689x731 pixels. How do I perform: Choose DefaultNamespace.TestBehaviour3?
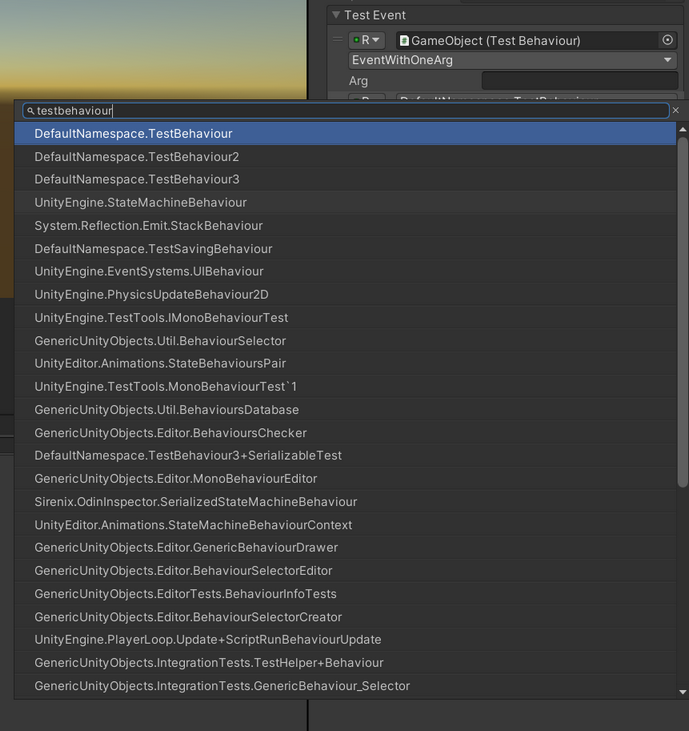tap(345, 179)
